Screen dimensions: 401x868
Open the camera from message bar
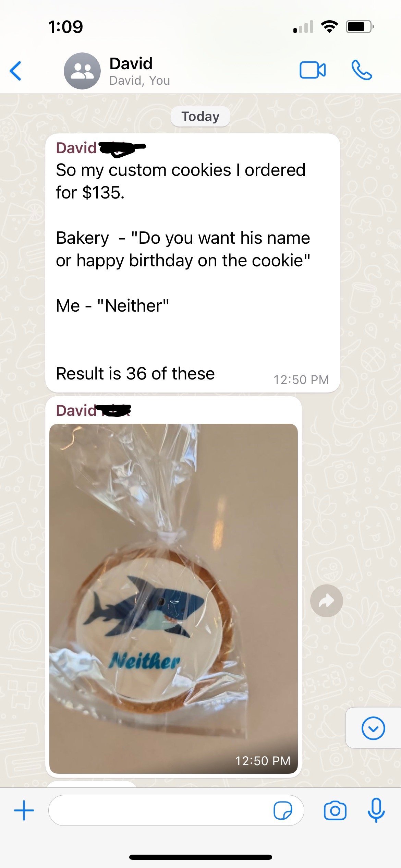coord(335,810)
